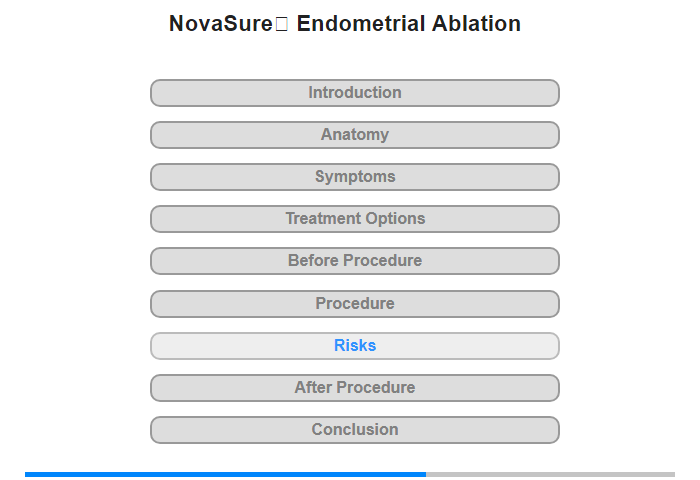Screen dimensions: 700x480
Task: Click the word Ablation in the heading
Action: pyautogui.click(x=474, y=24)
